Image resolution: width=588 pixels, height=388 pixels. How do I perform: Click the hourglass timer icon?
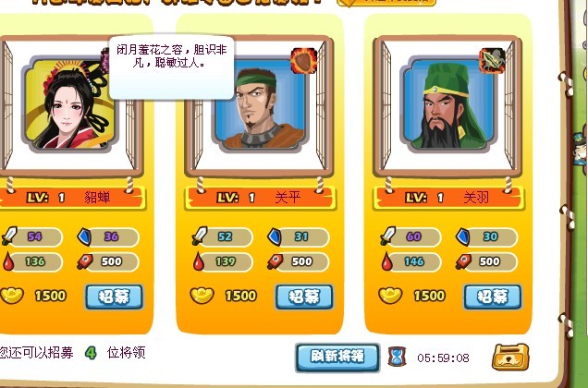coord(397,357)
